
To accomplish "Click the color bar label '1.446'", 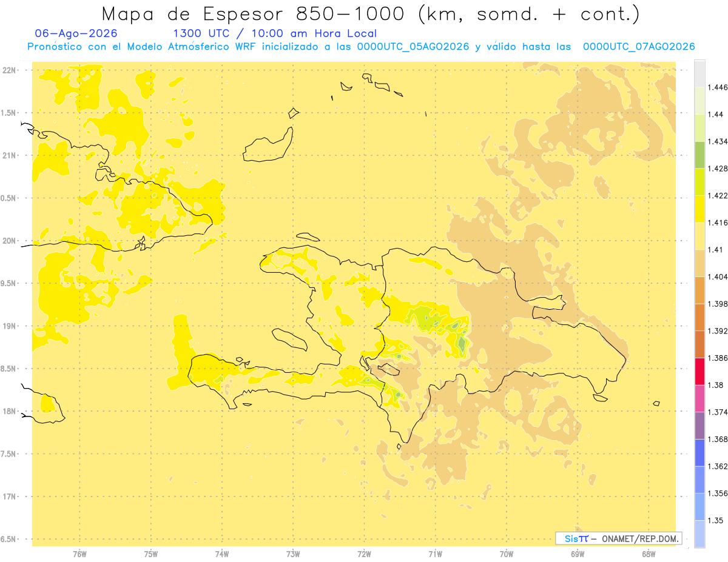I will 718,87.
